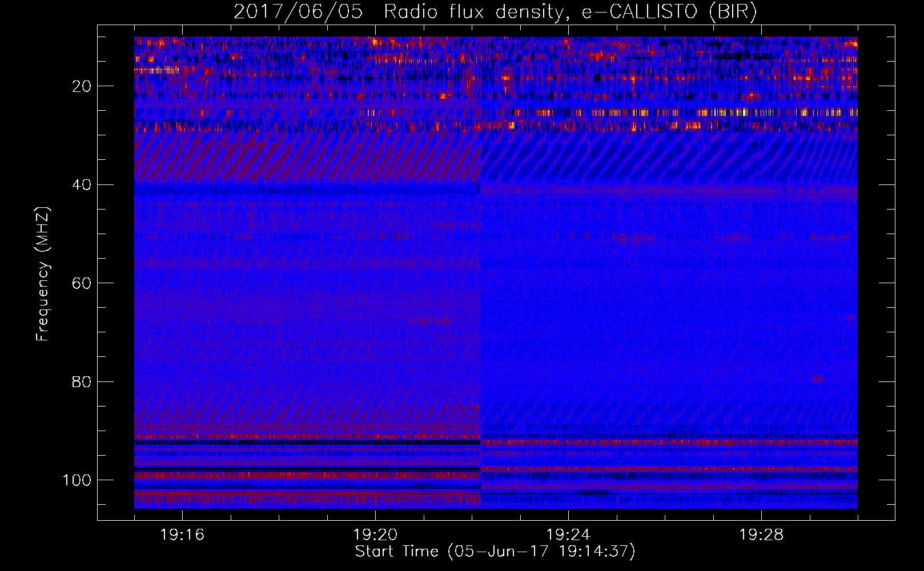924x571 pixels.
Task: Click the "Start Time (05-Jun-17 19:14:37)" axis label
Action: 495,552
